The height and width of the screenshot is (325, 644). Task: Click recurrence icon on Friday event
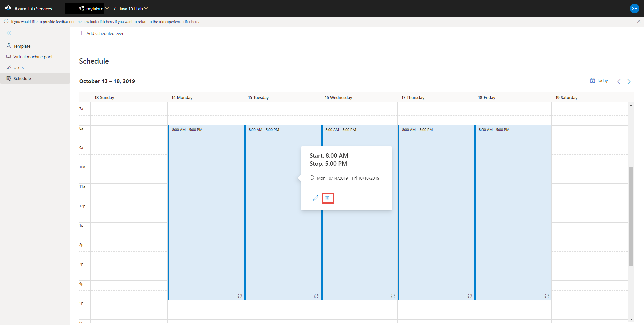[x=547, y=296]
